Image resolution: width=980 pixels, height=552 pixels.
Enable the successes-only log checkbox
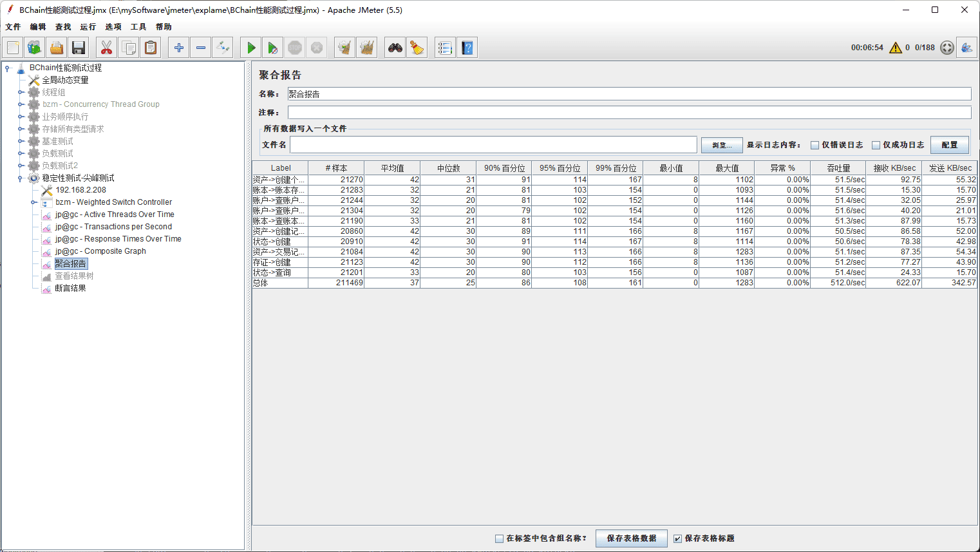tap(876, 145)
